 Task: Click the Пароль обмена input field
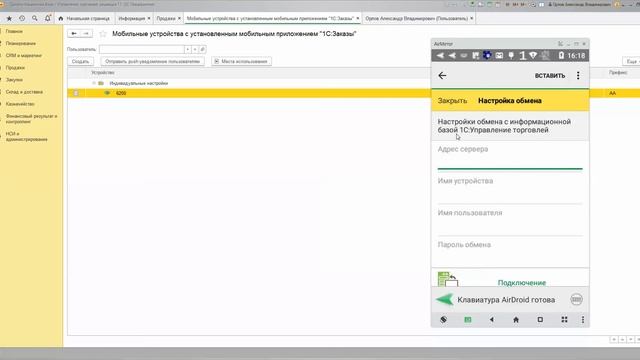[510, 257]
